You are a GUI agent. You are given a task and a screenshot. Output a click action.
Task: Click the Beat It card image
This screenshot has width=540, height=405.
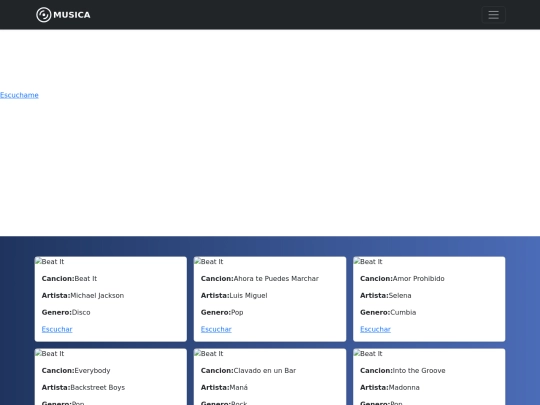pyautogui.click(x=50, y=262)
